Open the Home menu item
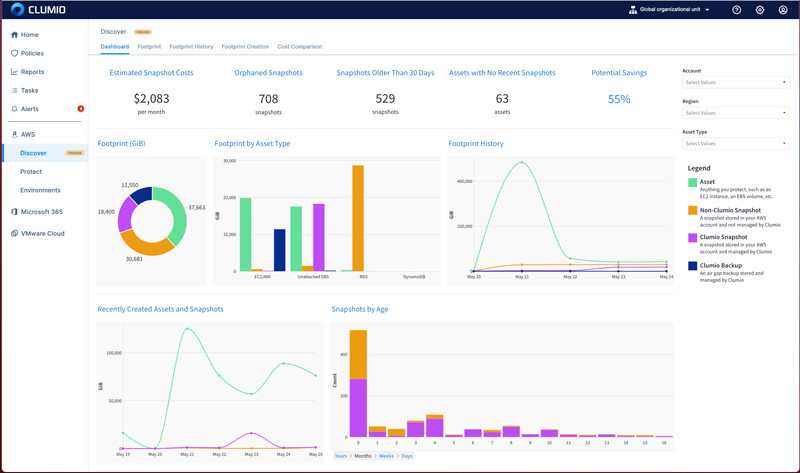Screen dimensions: 800x473 click(30, 35)
